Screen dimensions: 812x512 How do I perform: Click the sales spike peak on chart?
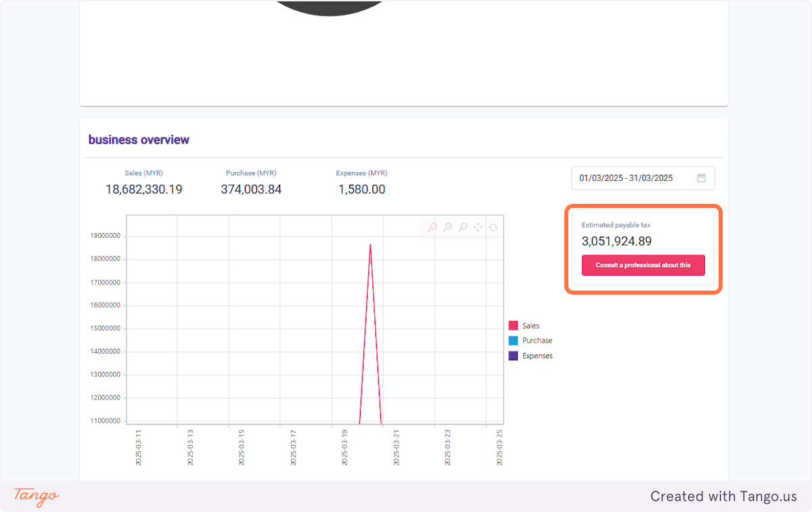coord(370,244)
